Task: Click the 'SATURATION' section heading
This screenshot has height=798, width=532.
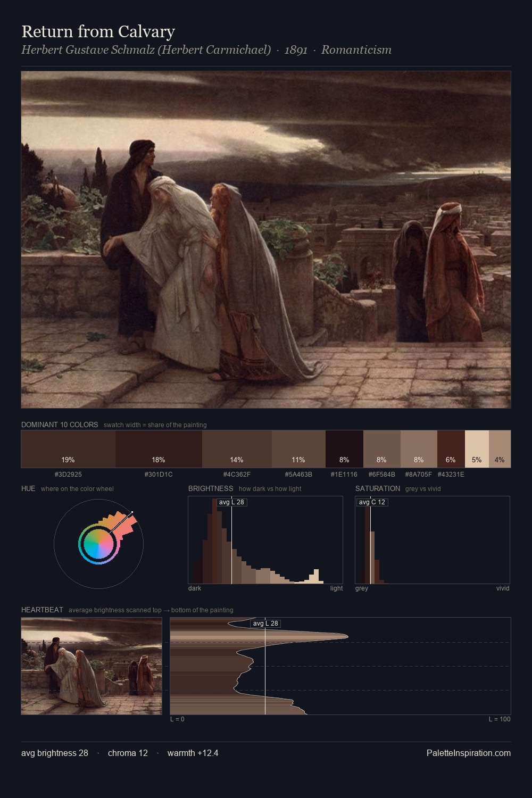Action: pyautogui.click(x=378, y=488)
